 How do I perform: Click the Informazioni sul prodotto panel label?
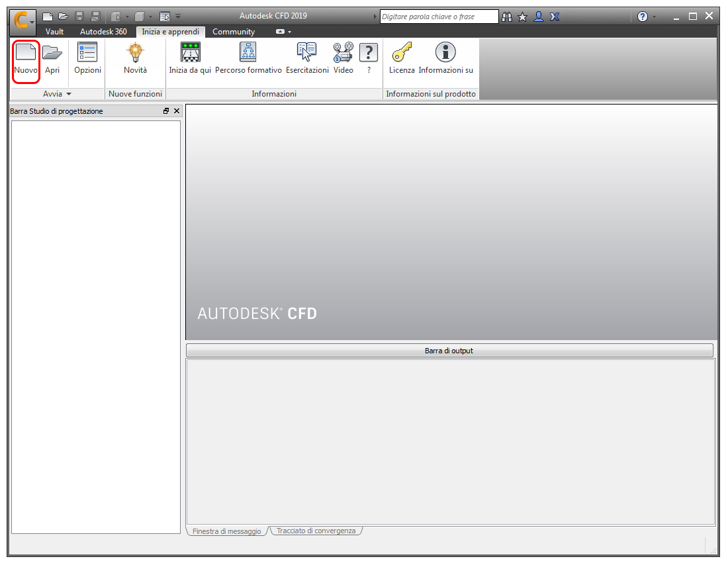[431, 94]
